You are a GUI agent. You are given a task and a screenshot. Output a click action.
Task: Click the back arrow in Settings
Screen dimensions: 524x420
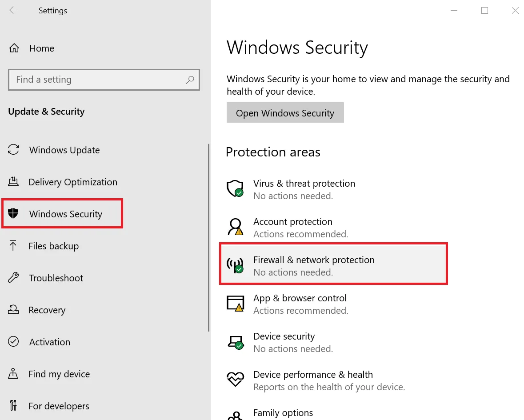(13, 11)
